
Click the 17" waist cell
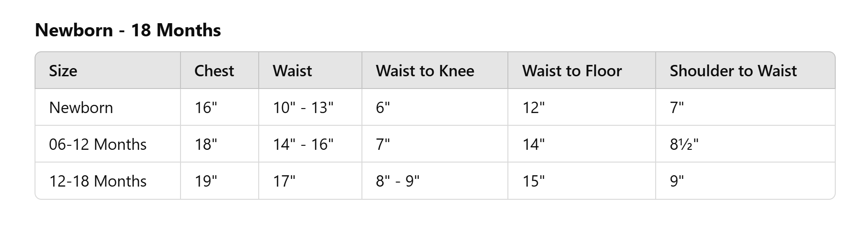coord(284,181)
